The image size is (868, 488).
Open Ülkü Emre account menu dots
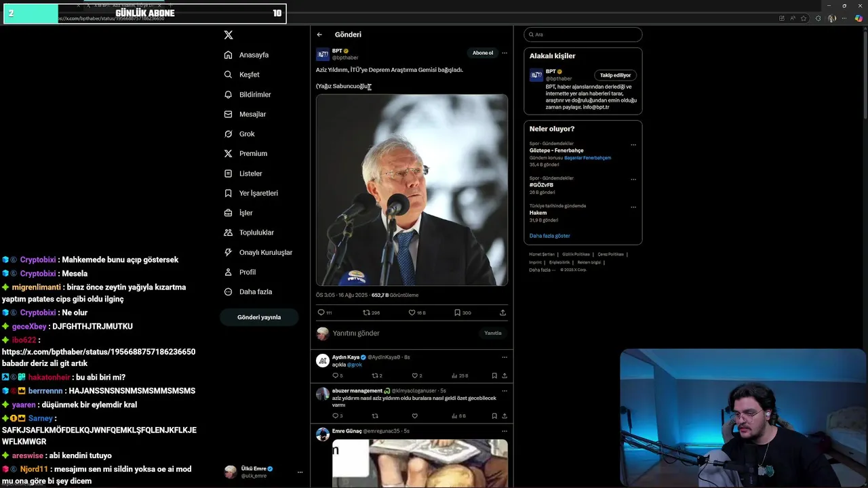coord(300,472)
